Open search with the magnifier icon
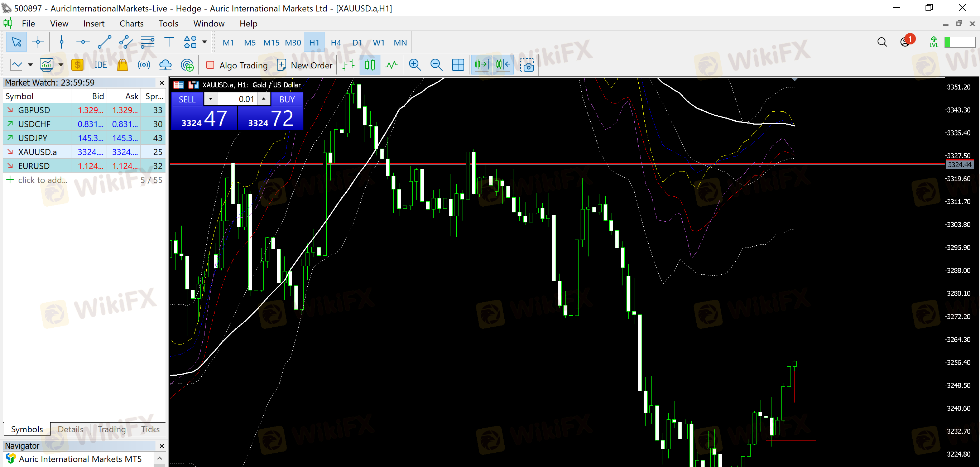Screen dimensions: 980x467 tap(882, 42)
